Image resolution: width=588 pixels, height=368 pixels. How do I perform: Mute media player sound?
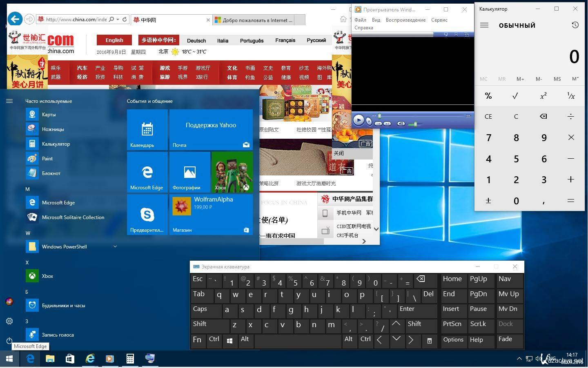401,124
